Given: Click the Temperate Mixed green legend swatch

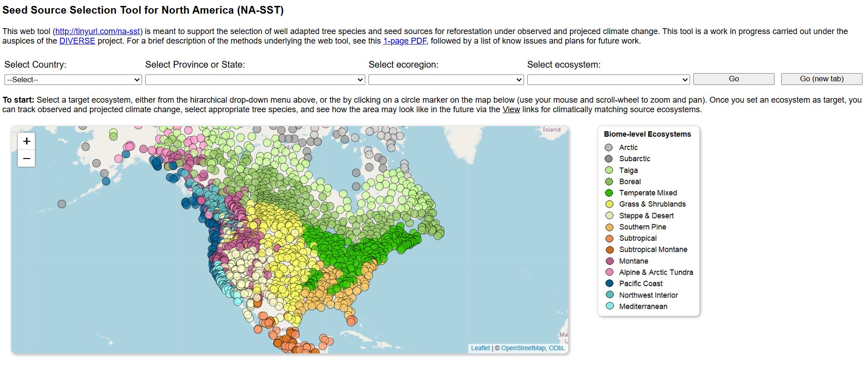Looking at the screenshot, I should (609, 193).
